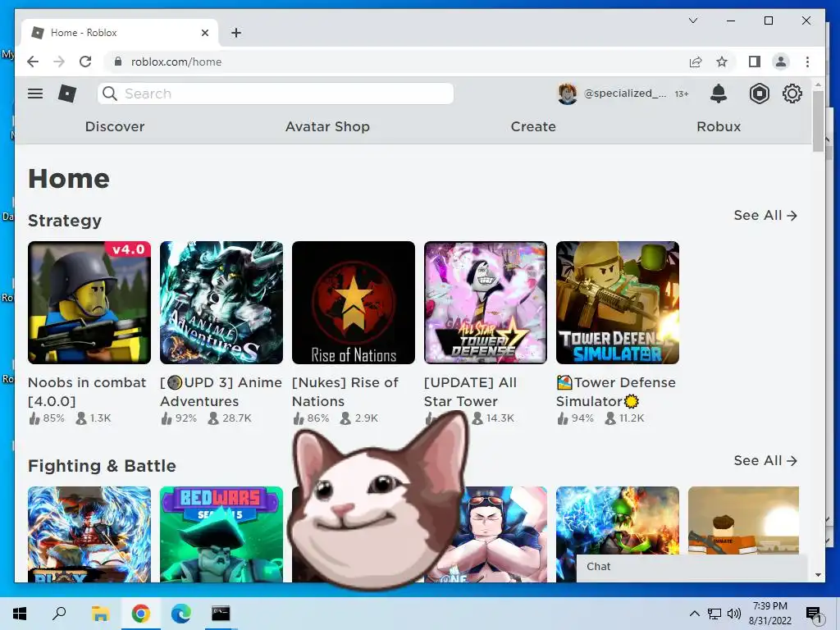840x630 pixels.
Task: Show hidden system tray icons
Action: pyautogui.click(x=694, y=614)
